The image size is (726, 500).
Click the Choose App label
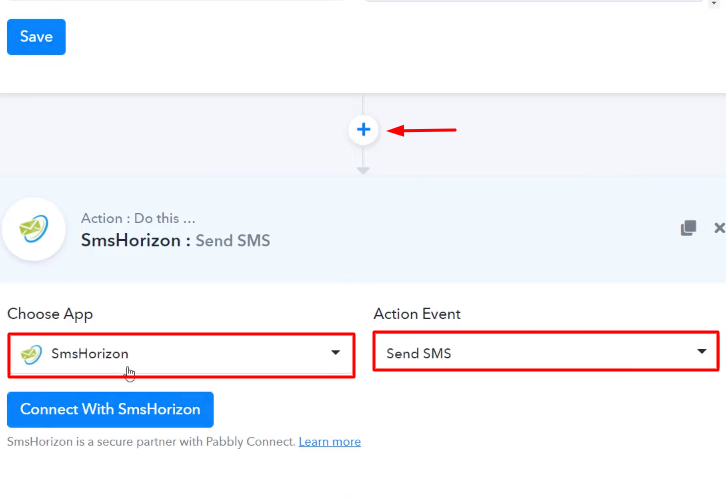pos(50,314)
